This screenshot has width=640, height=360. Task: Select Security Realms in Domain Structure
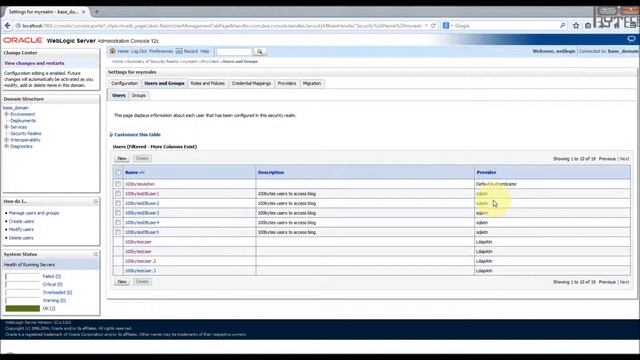point(26,133)
